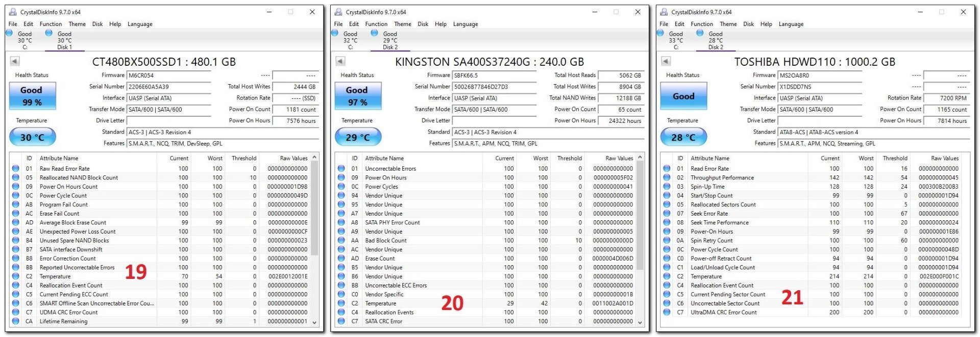Click the previous disk arrow beside CT480BX500SSD1
Viewport: 980px width, 337px height.
click(15, 61)
